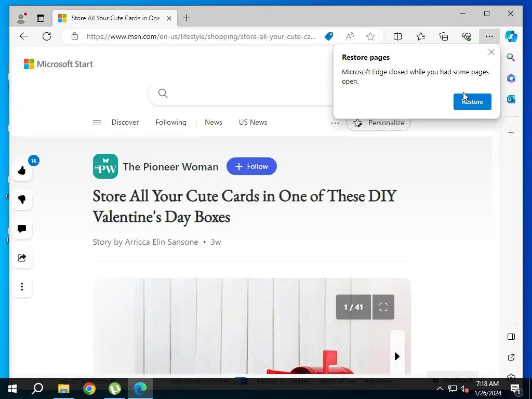
Task: Open article more options dots
Action: click(22, 287)
